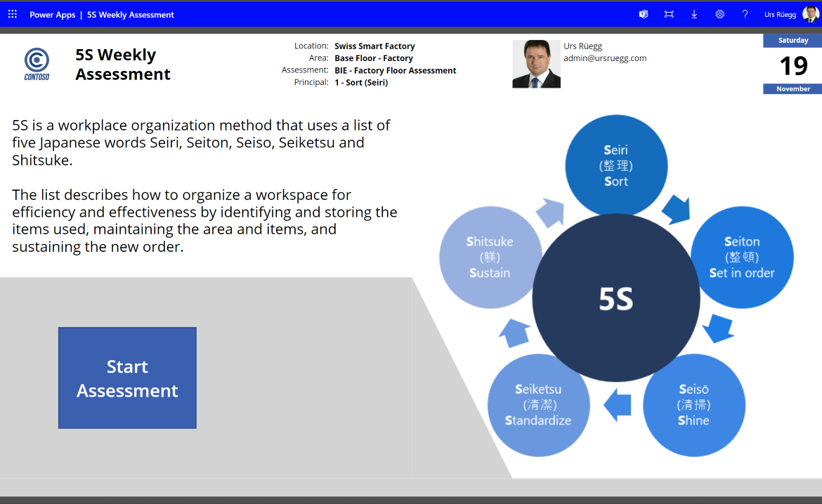Open the app launcher waffle icon
Image resolution: width=822 pixels, height=504 pixels.
coord(13,14)
